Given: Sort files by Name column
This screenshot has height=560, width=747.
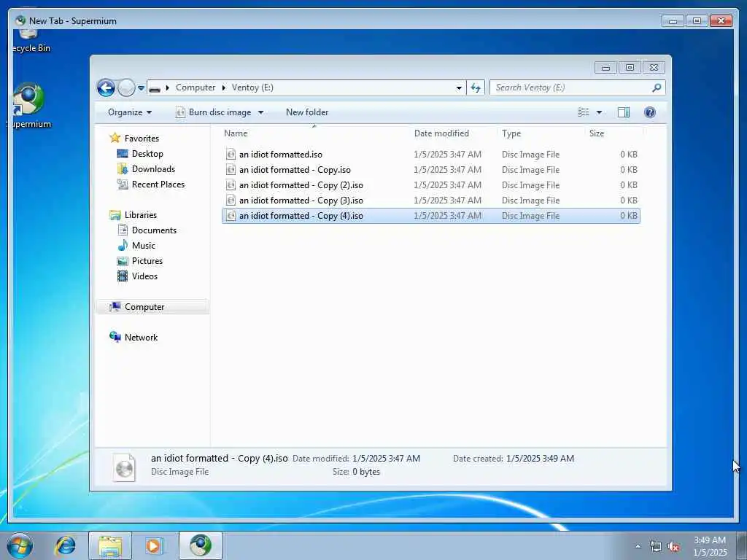Looking at the screenshot, I should point(236,133).
